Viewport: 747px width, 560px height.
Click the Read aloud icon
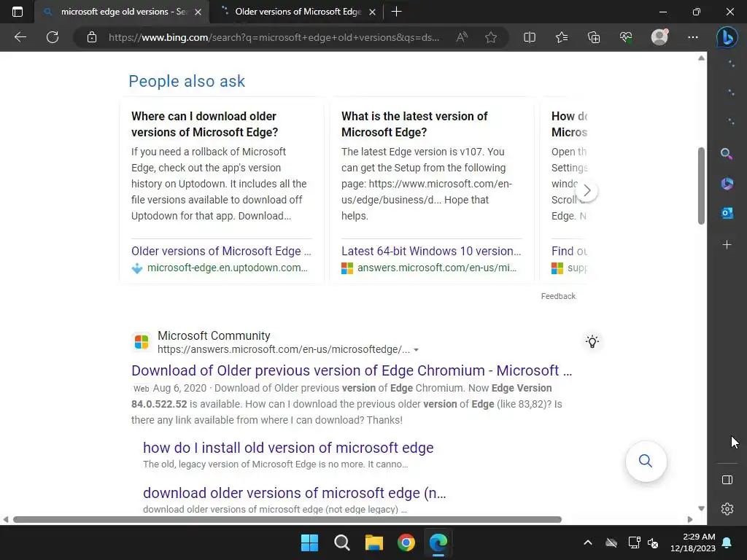click(462, 37)
